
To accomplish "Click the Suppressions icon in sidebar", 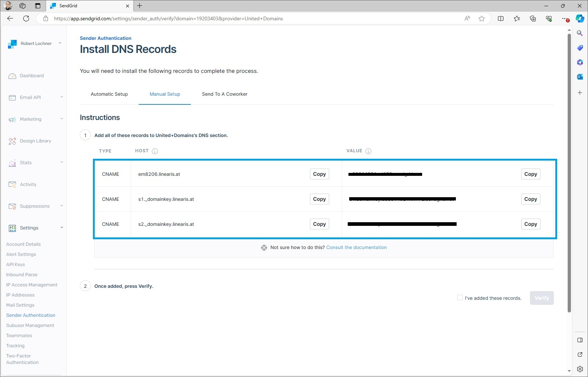I will (x=12, y=207).
